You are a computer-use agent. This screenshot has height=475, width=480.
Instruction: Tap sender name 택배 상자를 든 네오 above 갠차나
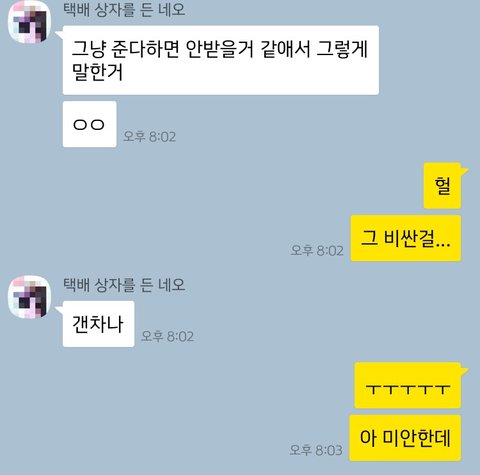(124, 284)
